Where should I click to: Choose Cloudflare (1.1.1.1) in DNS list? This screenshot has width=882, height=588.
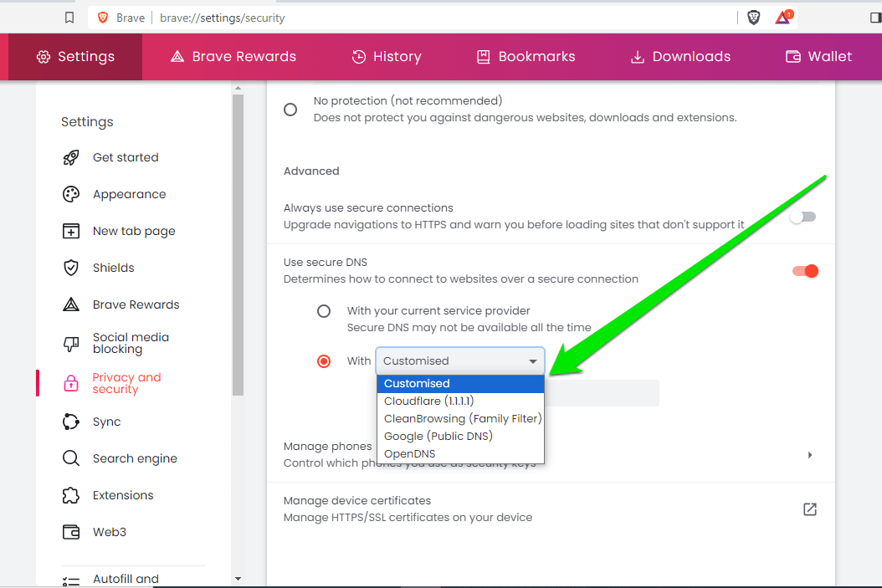point(461,401)
